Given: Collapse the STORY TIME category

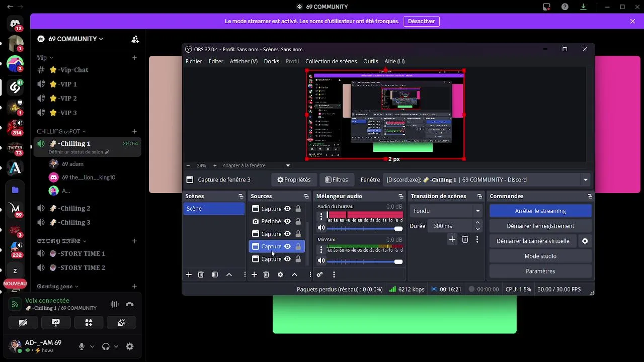Looking at the screenshot, I should [61, 241].
